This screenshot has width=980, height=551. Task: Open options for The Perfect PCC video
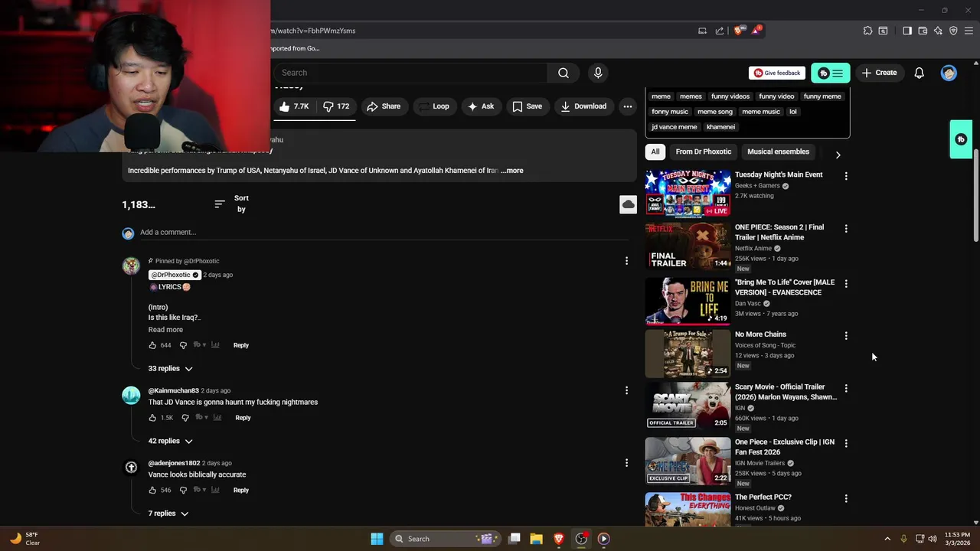[x=846, y=498]
